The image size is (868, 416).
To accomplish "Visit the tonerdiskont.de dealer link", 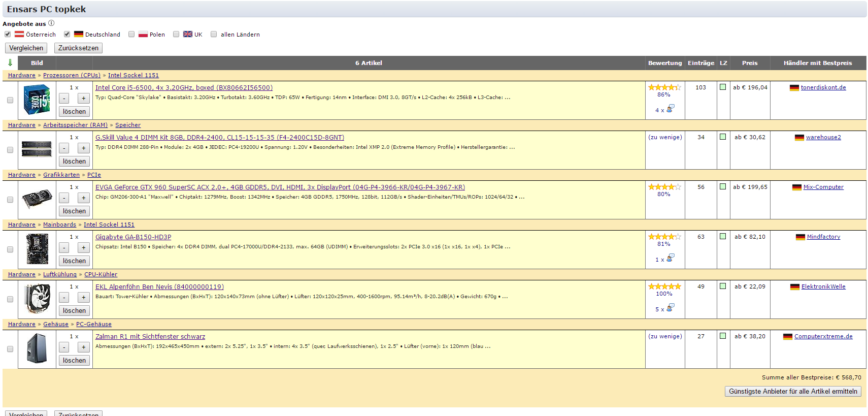I will (823, 87).
